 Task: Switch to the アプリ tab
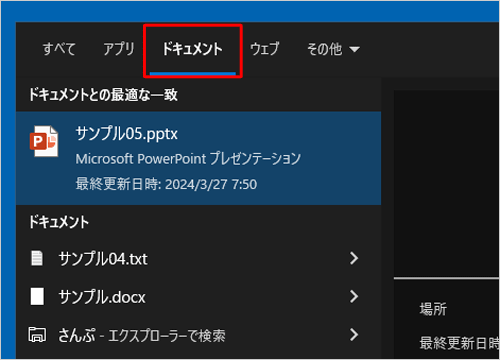coord(119,49)
